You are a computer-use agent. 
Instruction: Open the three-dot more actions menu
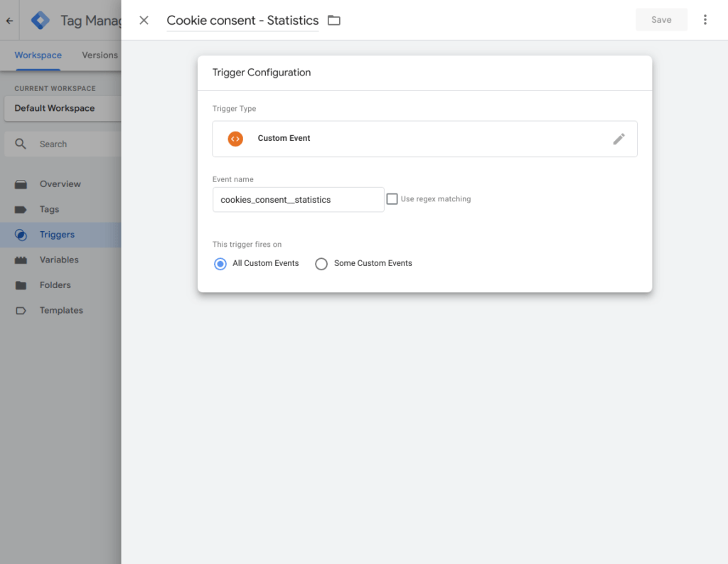pos(705,20)
